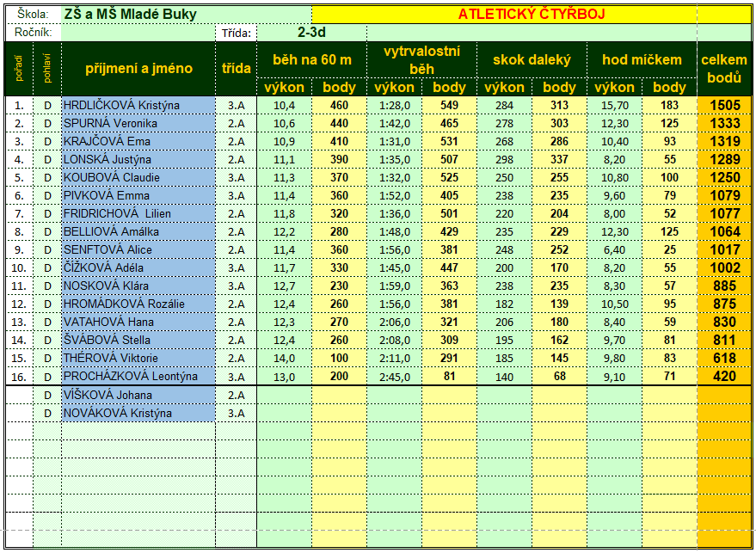Select the name KOUBOVÁ Claudie
This screenshot has width=756, height=553.
138,178
